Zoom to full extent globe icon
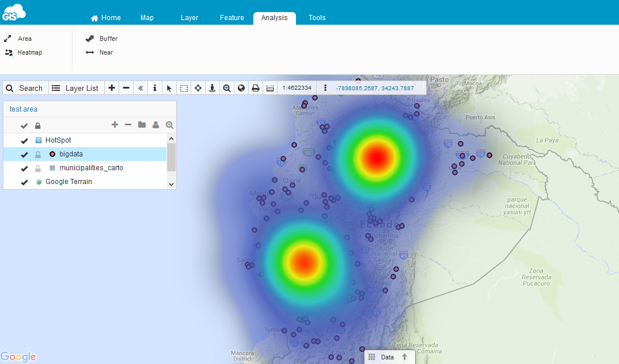 (x=241, y=88)
